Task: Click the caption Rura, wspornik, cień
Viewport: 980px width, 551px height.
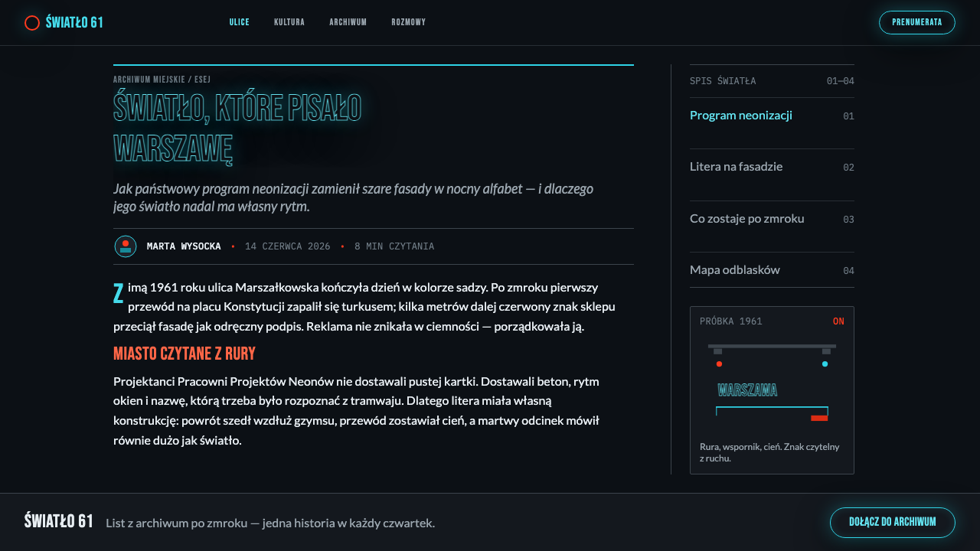Action: pyautogui.click(x=770, y=452)
